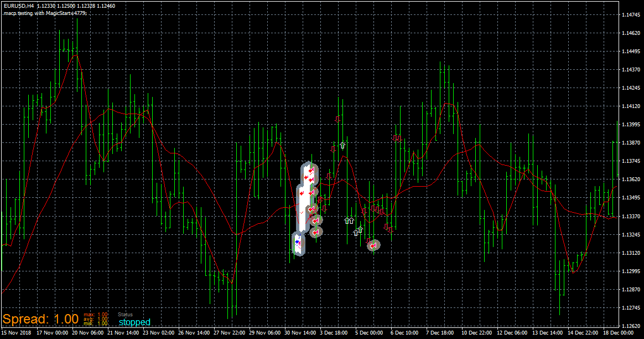Click price label 1.13245 on the axis
644x339 pixels.
click(x=631, y=234)
